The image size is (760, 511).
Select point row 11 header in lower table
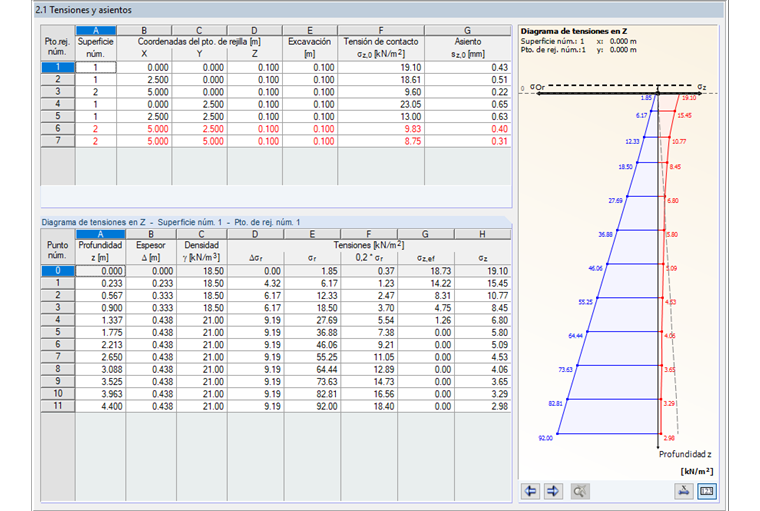(58, 406)
